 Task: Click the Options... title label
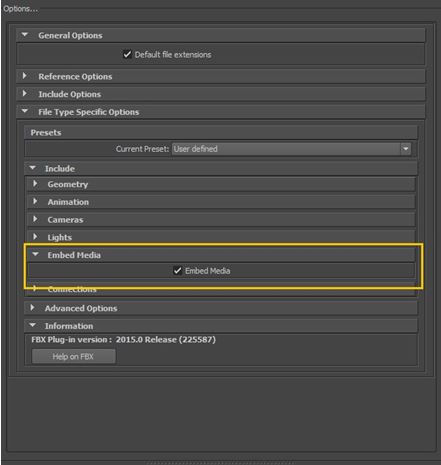20,9
